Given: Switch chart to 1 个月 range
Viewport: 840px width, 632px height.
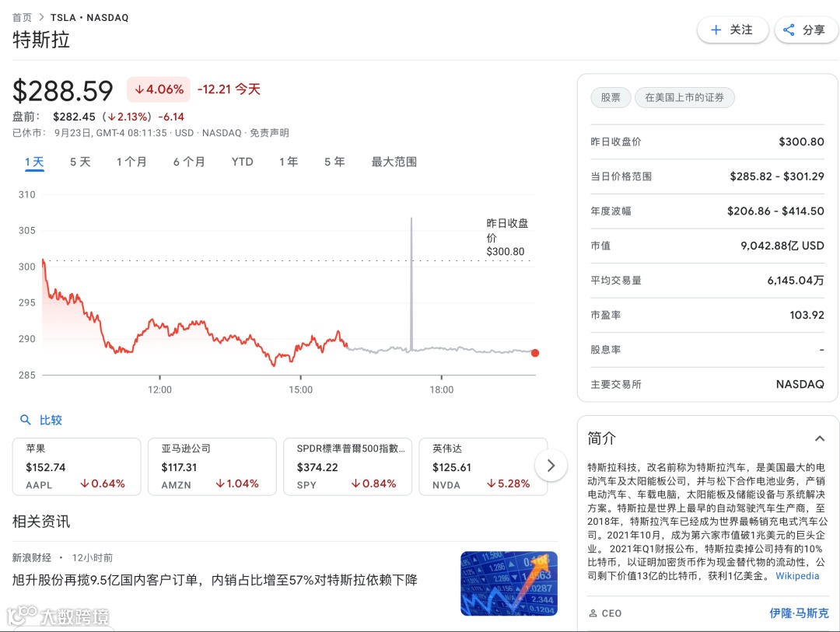Looking at the screenshot, I should (x=131, y=162).
